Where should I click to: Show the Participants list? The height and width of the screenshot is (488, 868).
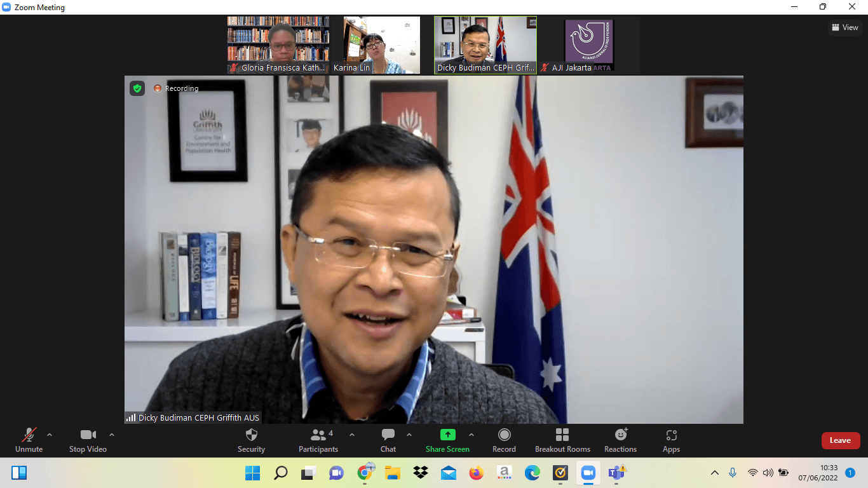318,440
